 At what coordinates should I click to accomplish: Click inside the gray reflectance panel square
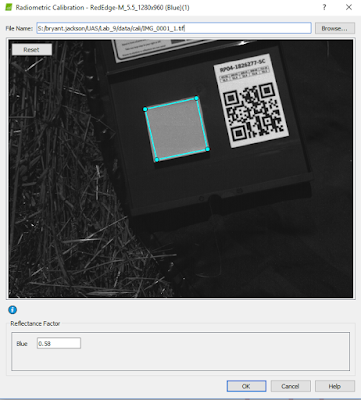click(176, 129)
